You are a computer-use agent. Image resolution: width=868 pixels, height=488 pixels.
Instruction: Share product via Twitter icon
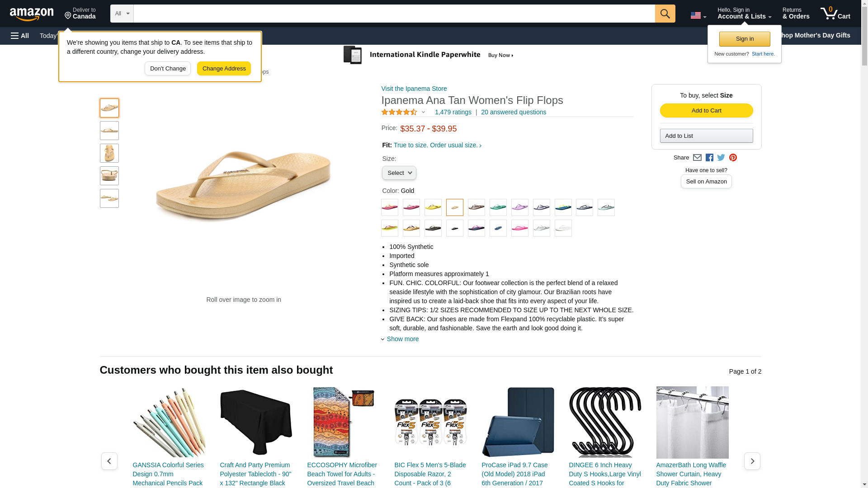point(721,158)
